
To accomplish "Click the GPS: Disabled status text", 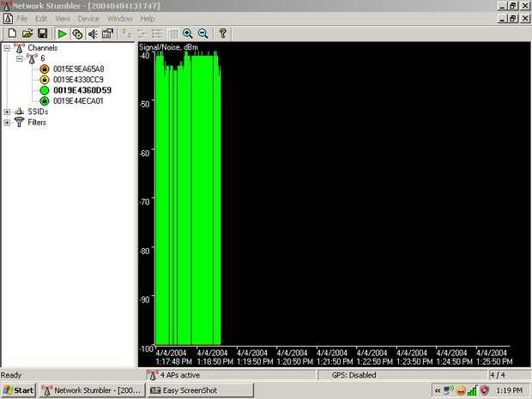I will coord(354,375).
